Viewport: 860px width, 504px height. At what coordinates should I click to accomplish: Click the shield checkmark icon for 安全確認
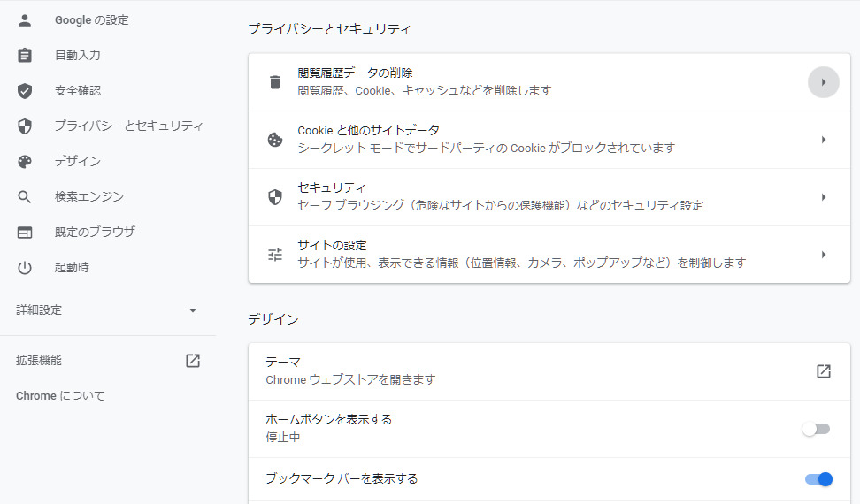[25, 90]
